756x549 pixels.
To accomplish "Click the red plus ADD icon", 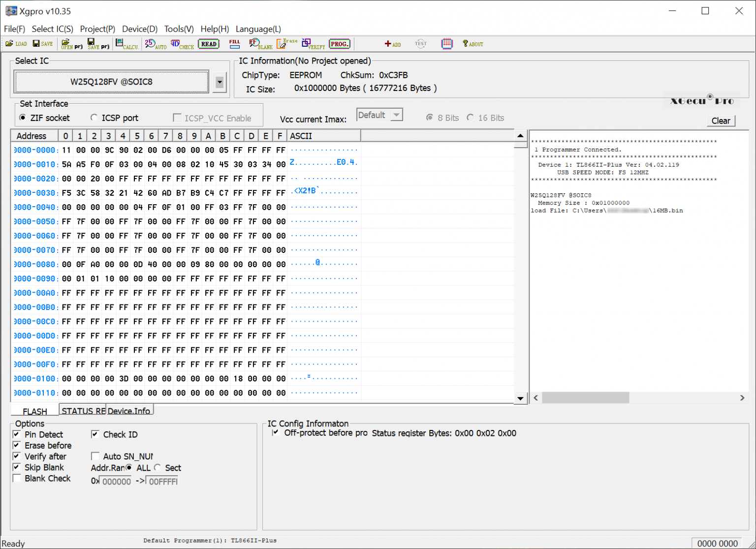I will 393,44.
